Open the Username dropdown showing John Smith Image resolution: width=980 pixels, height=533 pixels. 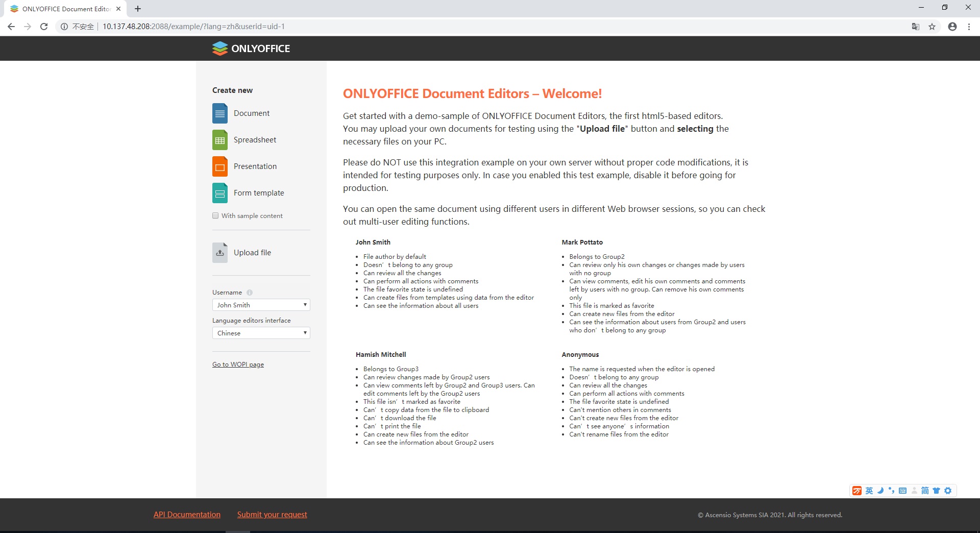click(x=261, y=305)
